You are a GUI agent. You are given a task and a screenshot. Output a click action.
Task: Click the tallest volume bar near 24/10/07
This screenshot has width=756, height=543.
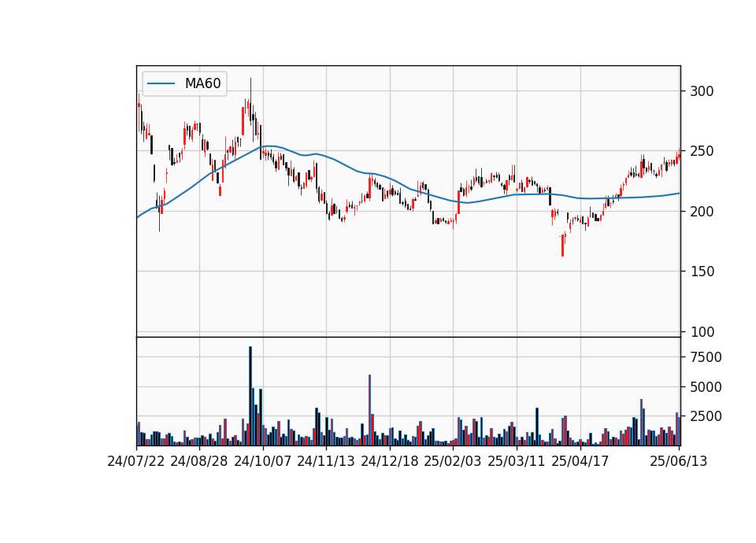(x=250, y=396)
